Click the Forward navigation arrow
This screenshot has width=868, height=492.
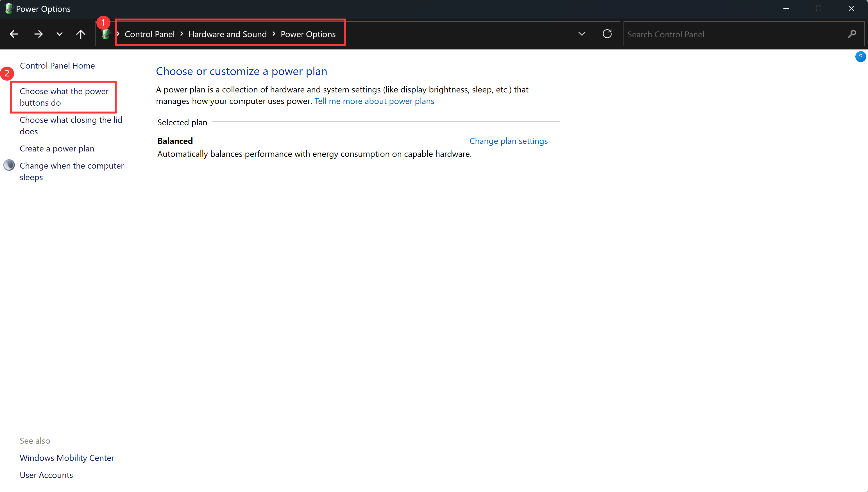[x=38, y=34]
